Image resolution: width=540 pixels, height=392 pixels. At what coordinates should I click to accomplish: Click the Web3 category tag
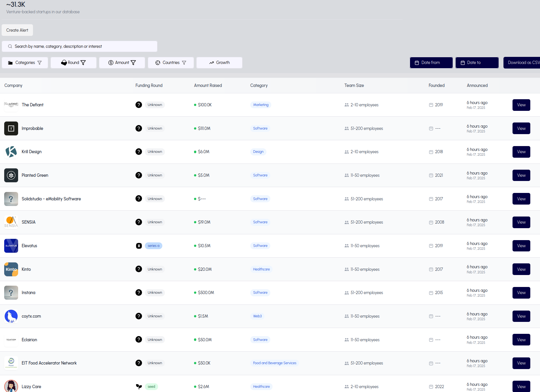pos(257,316)
